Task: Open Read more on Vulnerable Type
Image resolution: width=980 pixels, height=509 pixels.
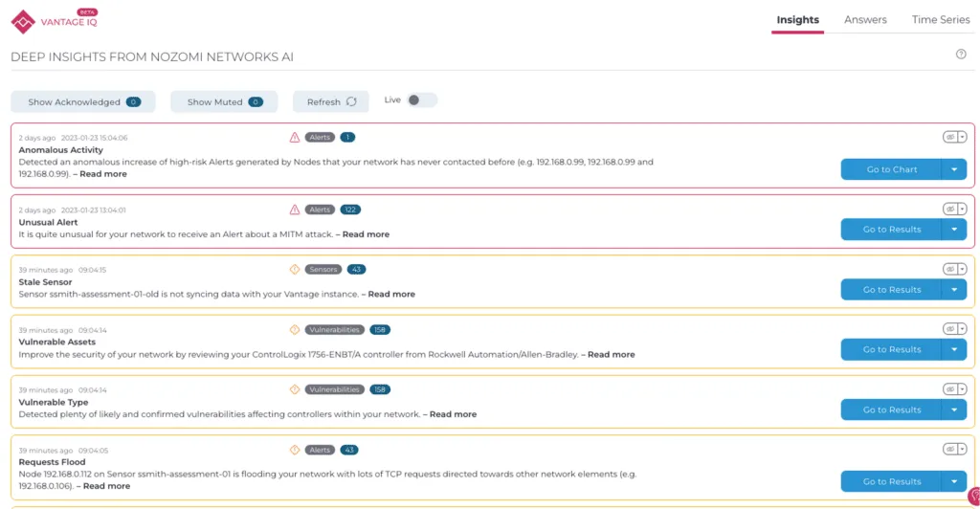Action: coord(453,414)
